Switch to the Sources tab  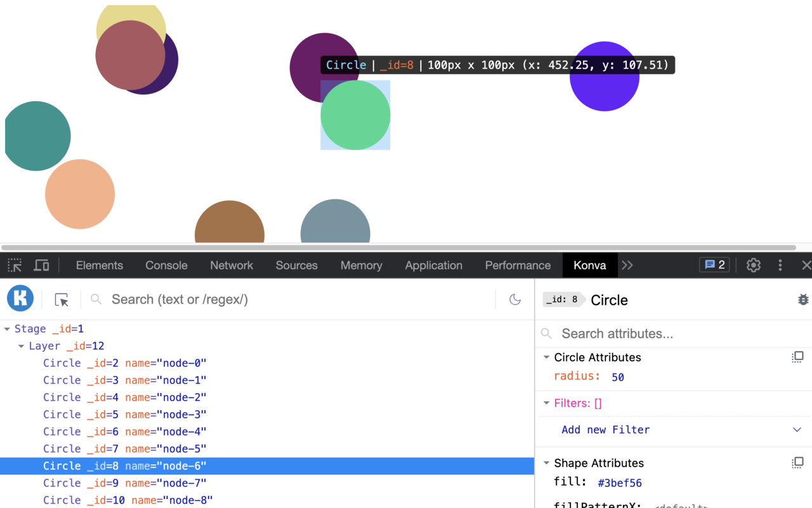click(x=296, y=265)
